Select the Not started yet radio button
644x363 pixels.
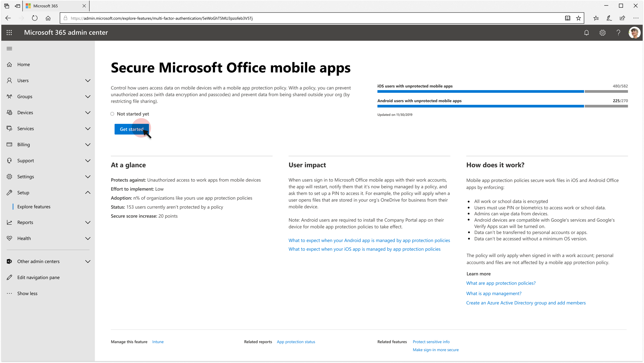(x=112, y=114)
